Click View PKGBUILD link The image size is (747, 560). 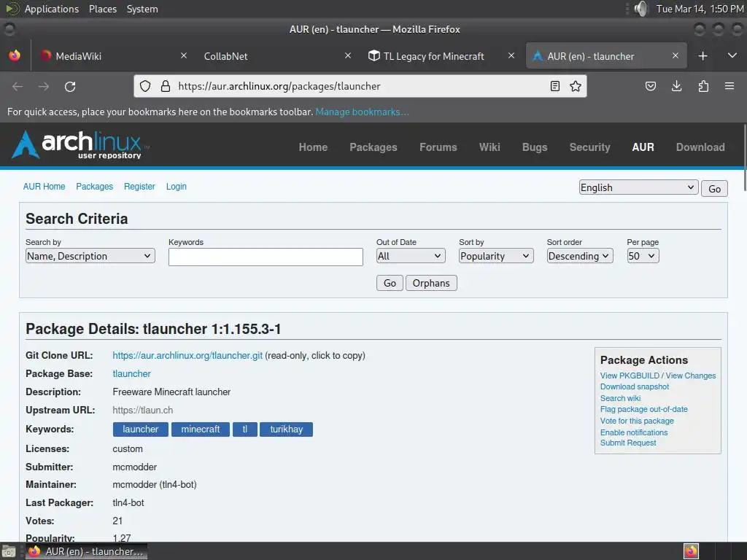point(630,376)
